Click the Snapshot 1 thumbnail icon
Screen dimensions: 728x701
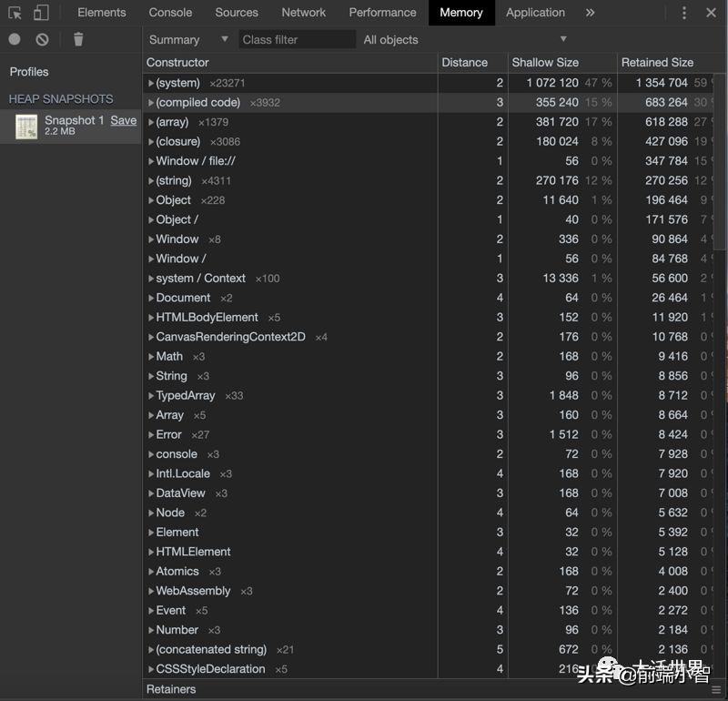(26, 126)
